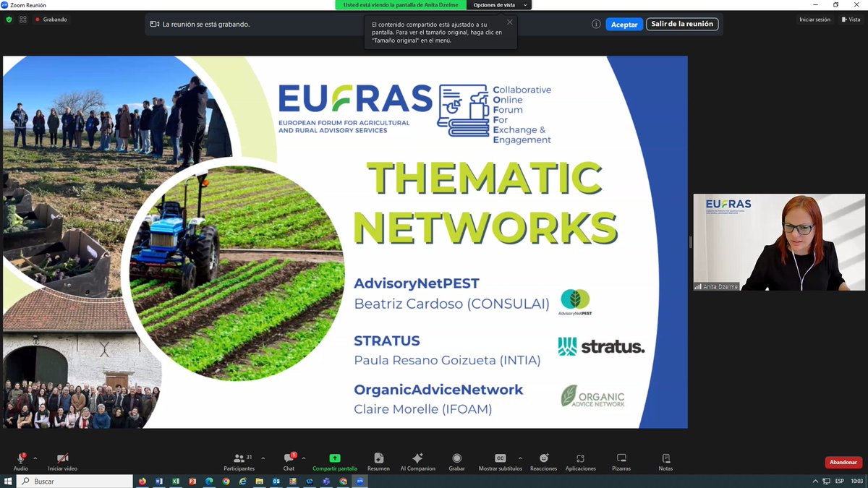The height and width of the screenshot is (488, 868).
Task: Click the 10:03 taskbar clock
Action: point(856,481)
